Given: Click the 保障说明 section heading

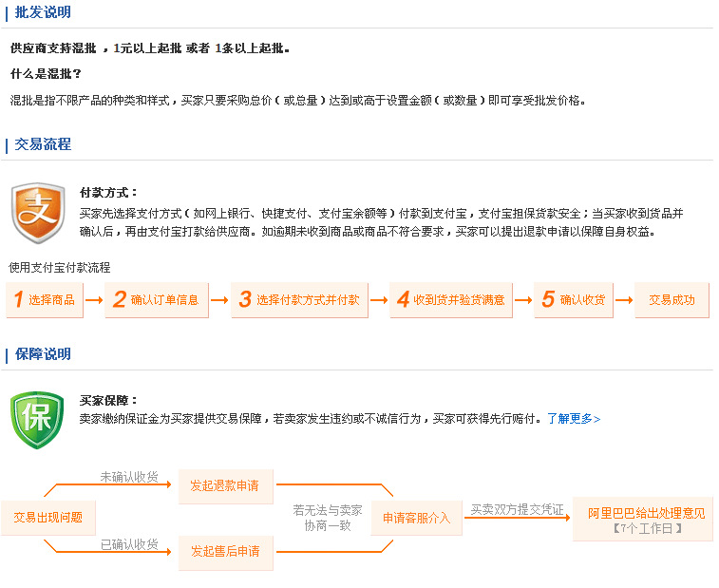Looking at the screenshot, I should coord(43,353).
